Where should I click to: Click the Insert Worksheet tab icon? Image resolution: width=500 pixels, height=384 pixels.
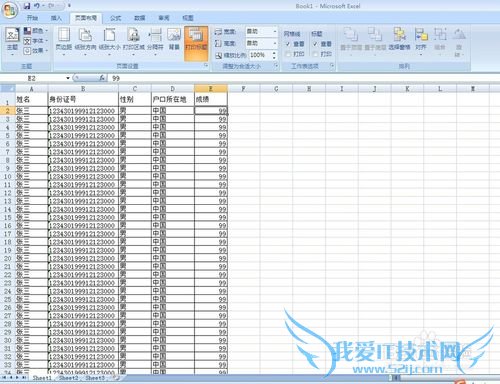point(116,378)
